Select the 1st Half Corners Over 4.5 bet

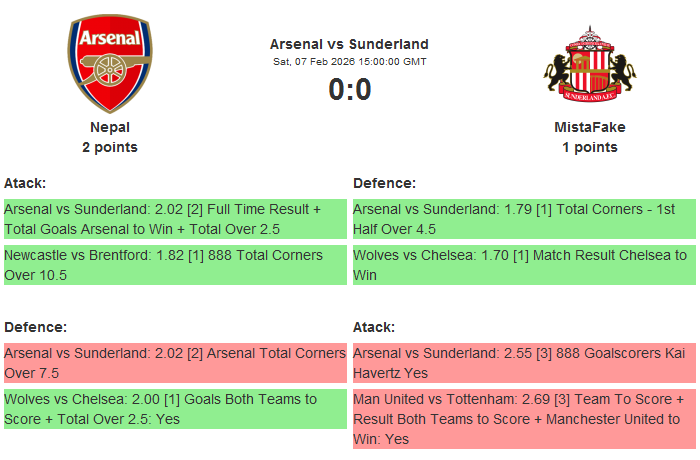click(523, 219)
